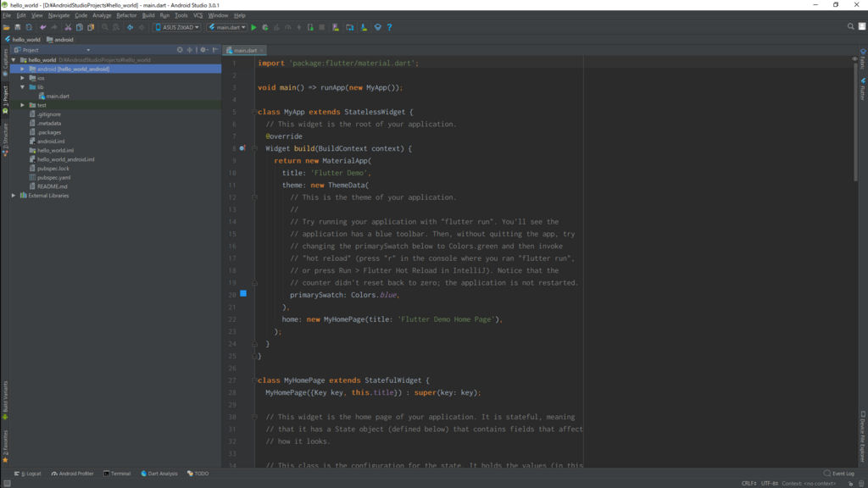
Task: Open the AVD Manager toolbar icon
Action: coord(336,27)
